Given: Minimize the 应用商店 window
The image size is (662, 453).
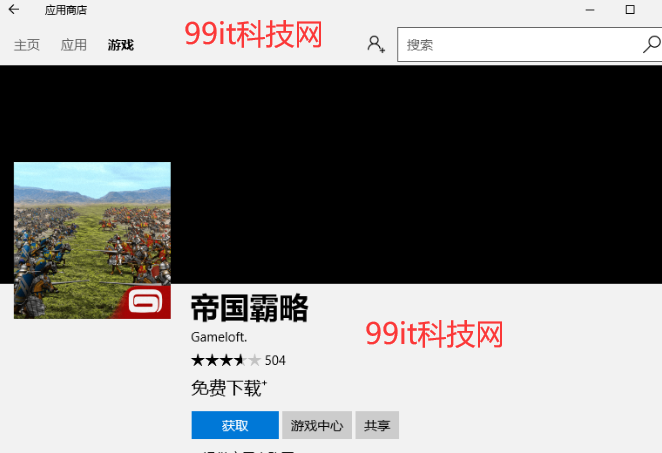Looking at the screenshot, I should click(x=590, y=10).
